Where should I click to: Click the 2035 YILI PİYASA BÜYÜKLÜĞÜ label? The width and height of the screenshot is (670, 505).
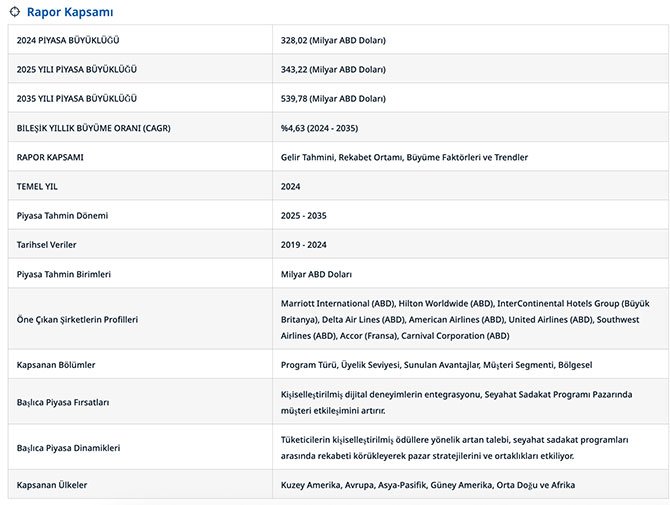point(77,99)
